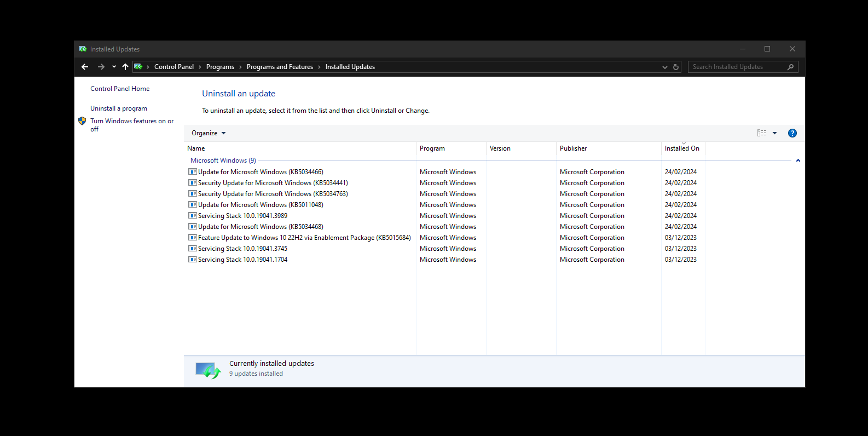Sort by the Name column header
Viewport: 868px width, 436px height.
[300, 148]
